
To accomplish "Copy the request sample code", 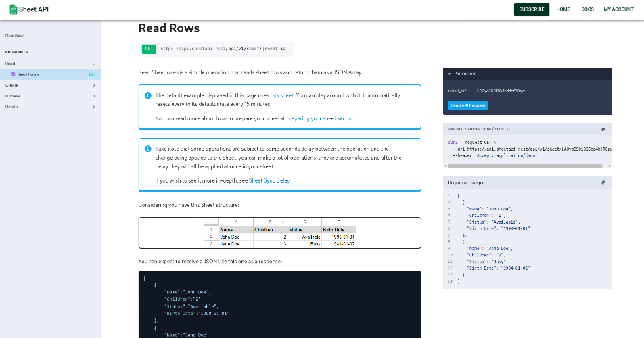I will pos(603,129).
